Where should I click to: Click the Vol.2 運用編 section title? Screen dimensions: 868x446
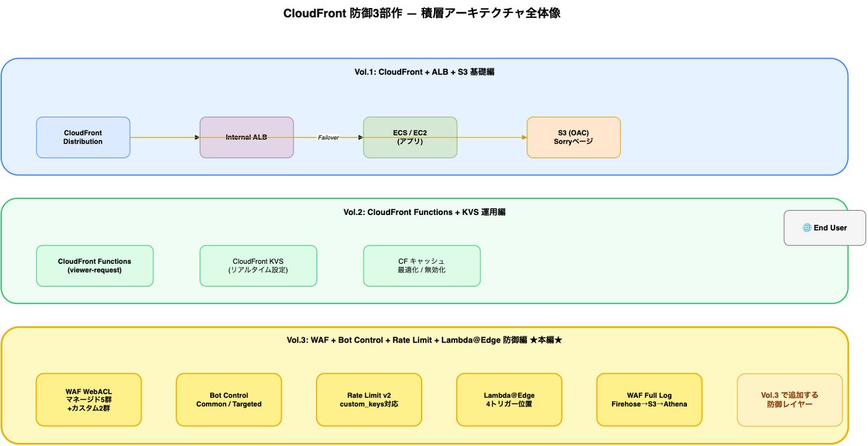pyautogui.click(x=424, y=212)
